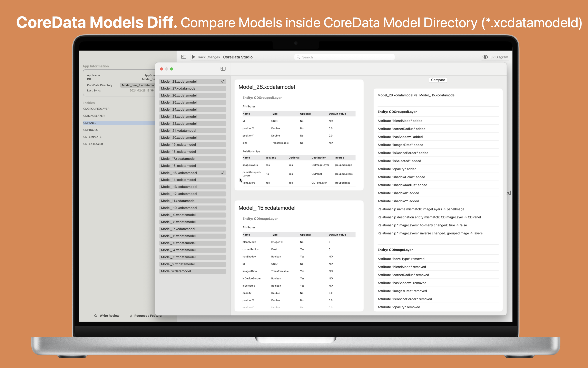588x368 pixels.
Task: Select Model_27.xcdatamodel in list
Action: pos(193,89)
